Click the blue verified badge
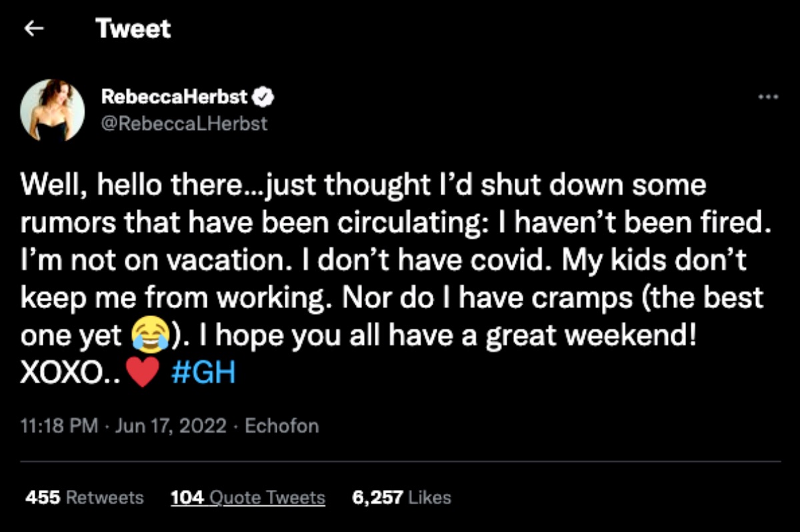 pyautogui.click(x=264, y=97)
